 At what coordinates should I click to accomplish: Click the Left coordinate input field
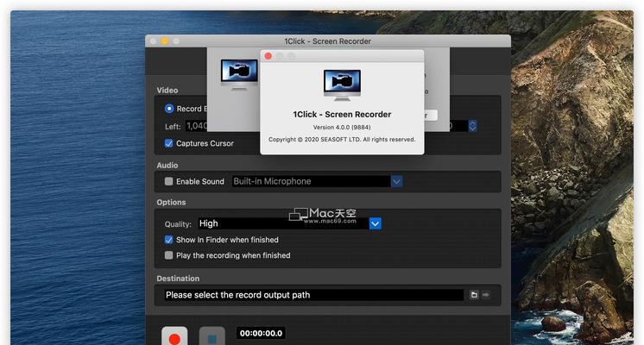(197, 126)
